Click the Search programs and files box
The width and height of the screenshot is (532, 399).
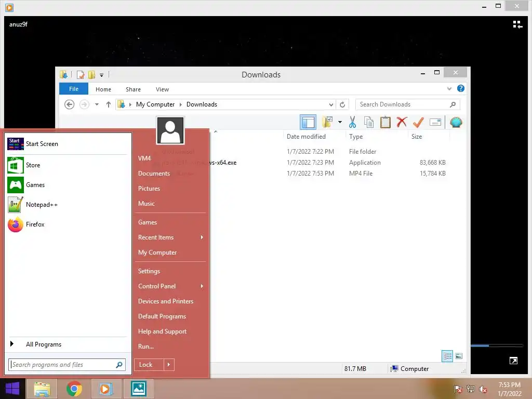[67, 365]
